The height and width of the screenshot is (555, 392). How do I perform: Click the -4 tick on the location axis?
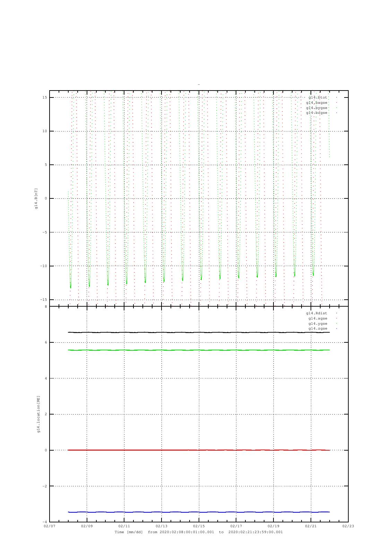[x=45, y=522]
